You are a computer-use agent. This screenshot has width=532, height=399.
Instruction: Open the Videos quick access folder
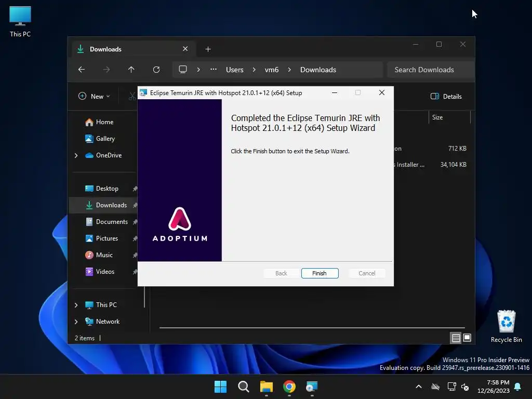click(x=105, y=271)
